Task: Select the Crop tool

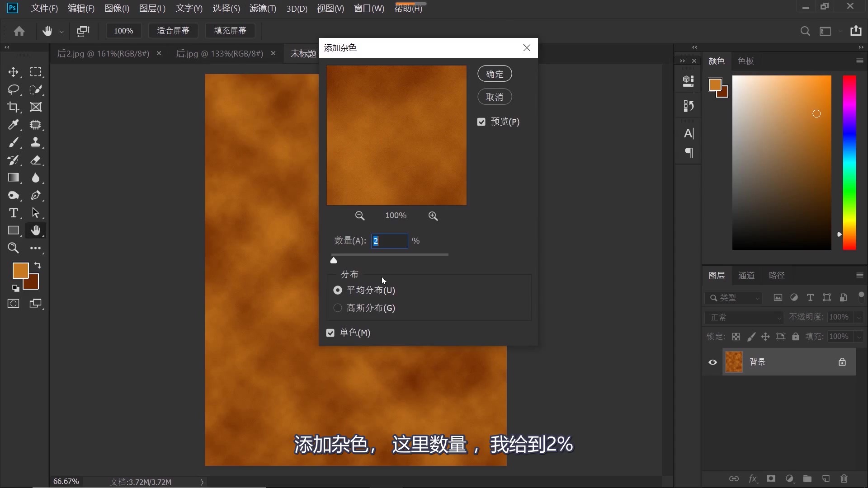Action: pos(14,107)
